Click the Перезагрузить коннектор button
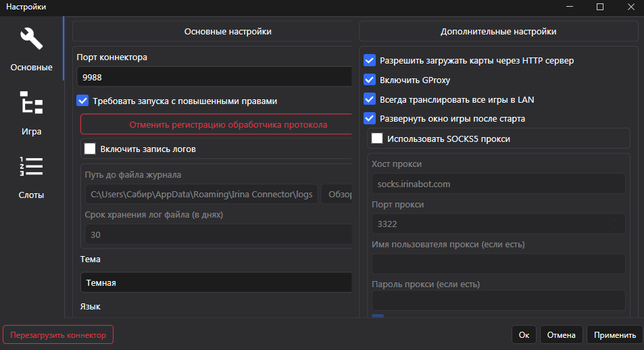Screen dimensions: 644x350 click(58, 335)
